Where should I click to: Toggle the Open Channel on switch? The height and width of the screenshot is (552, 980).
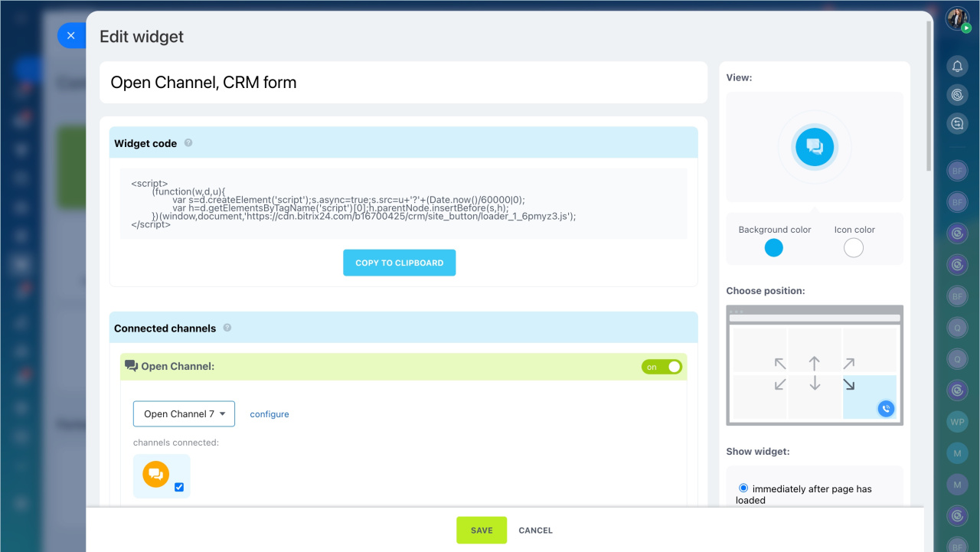661,367
